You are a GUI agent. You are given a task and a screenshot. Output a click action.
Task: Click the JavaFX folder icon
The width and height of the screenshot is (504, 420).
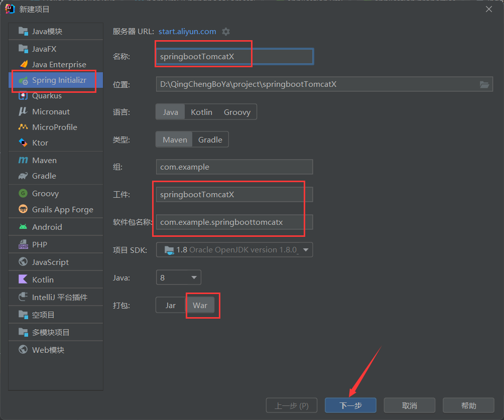(x=23, y=49)
